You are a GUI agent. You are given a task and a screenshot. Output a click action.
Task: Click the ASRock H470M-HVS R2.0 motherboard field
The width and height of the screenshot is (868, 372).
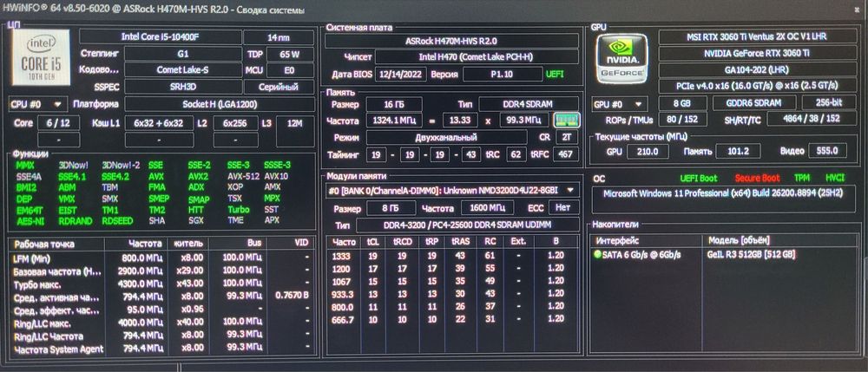click(451, 41)
